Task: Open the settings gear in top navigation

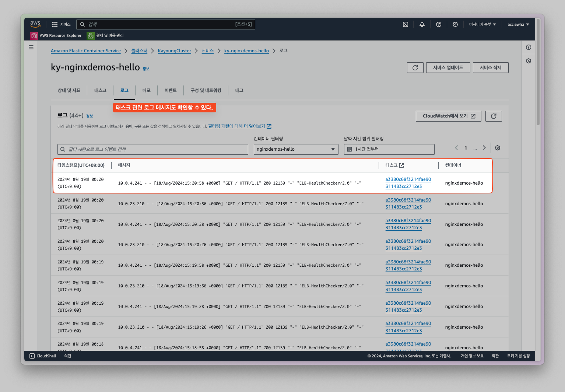Action: (455, 24)
